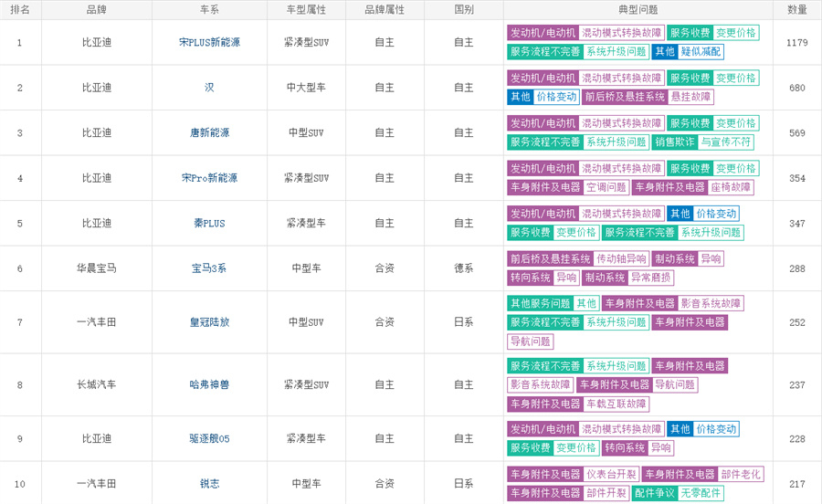
Task: Open the 宋Pro新能源 car series link
Action: (209, 178)
